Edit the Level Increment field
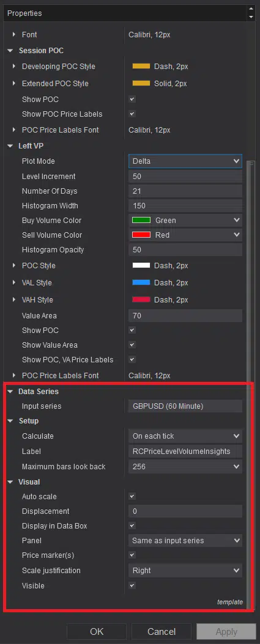Image resolution: width=260 pixels, height=644 pixels. (185, 177)
